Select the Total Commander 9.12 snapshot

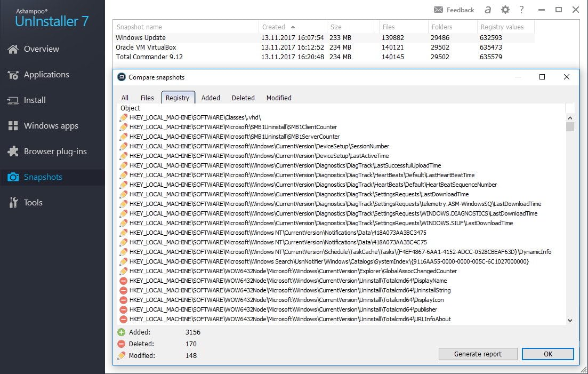[324, 57]
